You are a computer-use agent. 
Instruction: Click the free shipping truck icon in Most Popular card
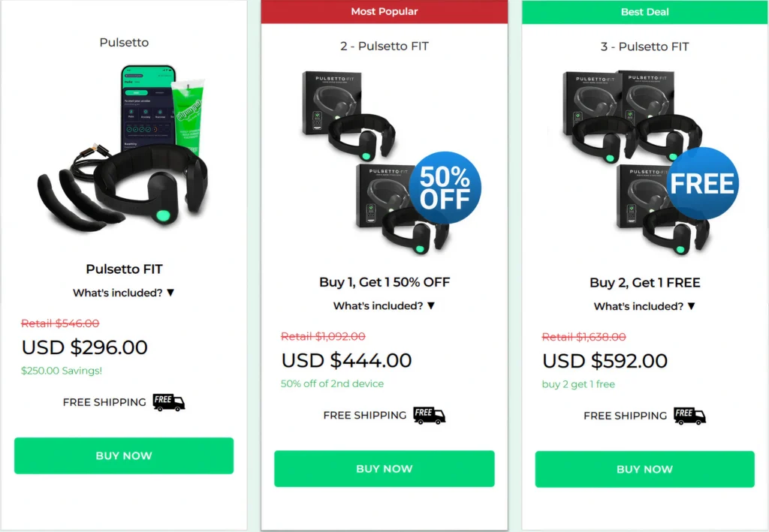[429, 415]
